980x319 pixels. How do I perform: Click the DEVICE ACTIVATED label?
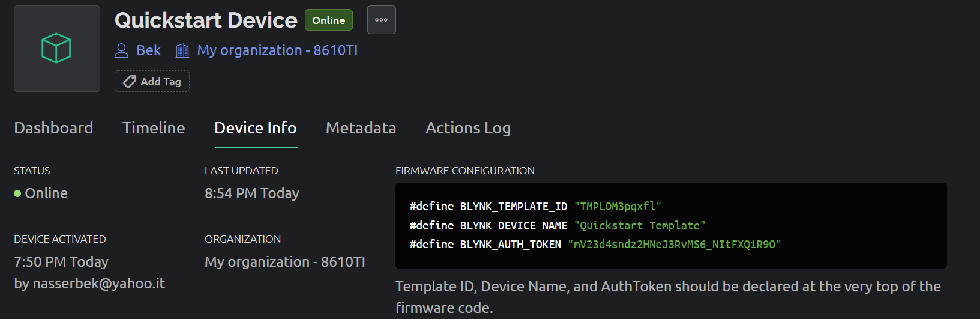click(x=60, y=239)
